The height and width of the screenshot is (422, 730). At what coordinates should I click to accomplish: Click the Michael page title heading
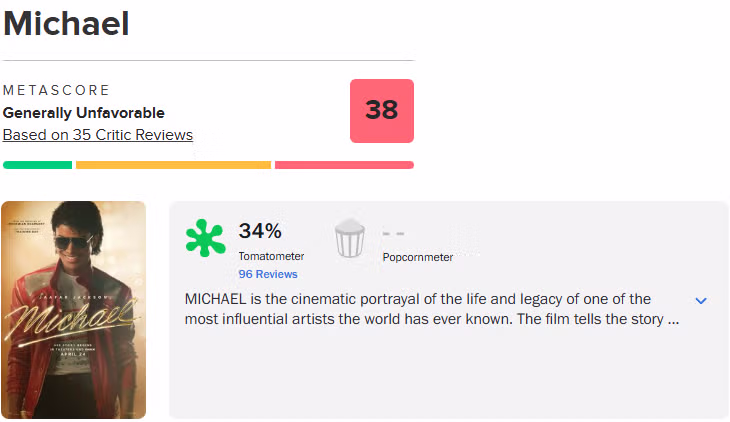(66, 24)
